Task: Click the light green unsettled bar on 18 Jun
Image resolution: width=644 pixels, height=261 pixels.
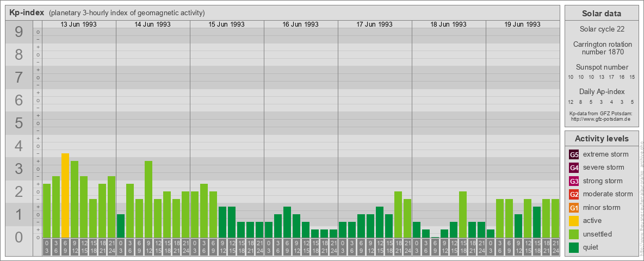Action: coord(463,215)
